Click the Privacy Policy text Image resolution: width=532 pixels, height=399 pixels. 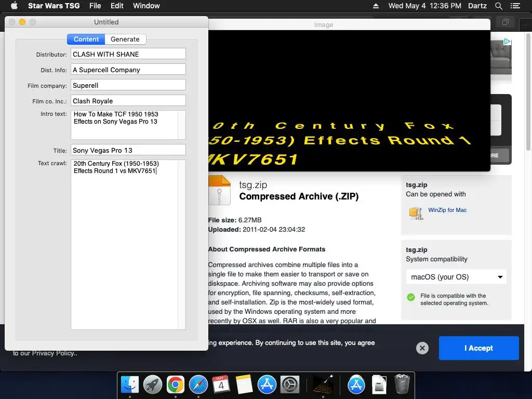pyautogui.click(x=55, y=353)
